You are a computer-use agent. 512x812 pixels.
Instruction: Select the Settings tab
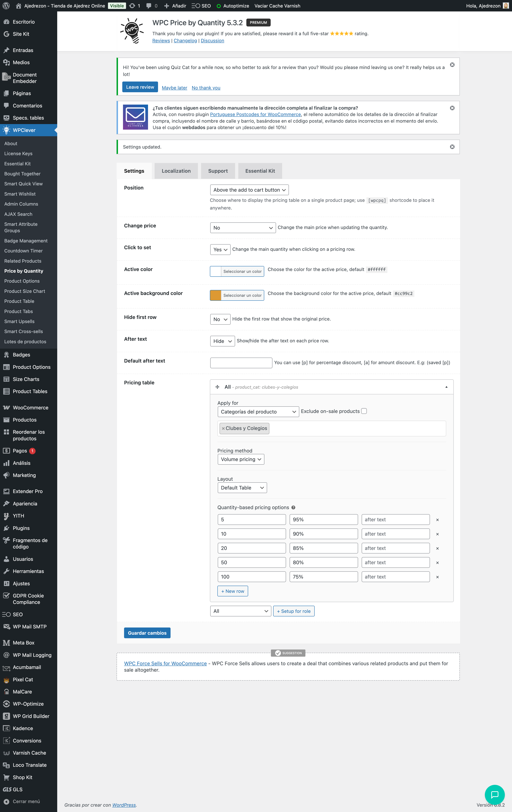(x=134, y=171)
